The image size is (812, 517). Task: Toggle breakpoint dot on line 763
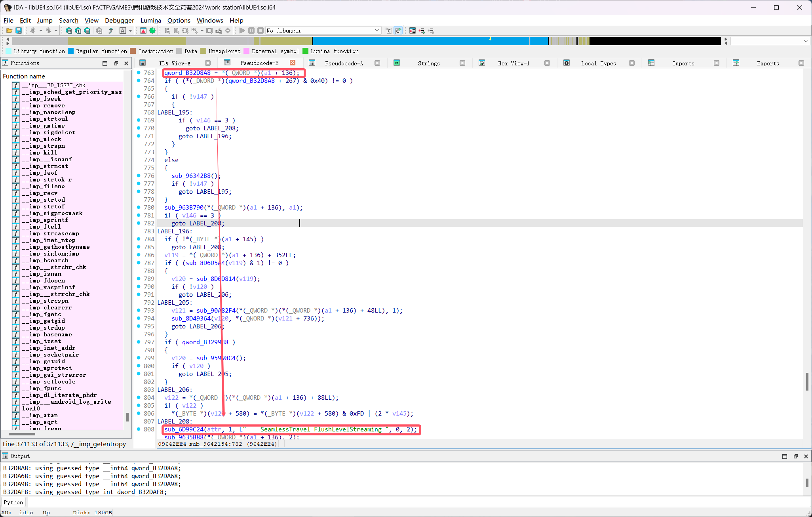click(139, 72)
